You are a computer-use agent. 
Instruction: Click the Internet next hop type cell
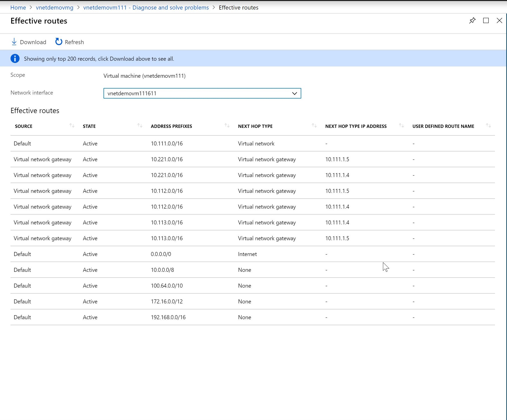tap(247, 254)
